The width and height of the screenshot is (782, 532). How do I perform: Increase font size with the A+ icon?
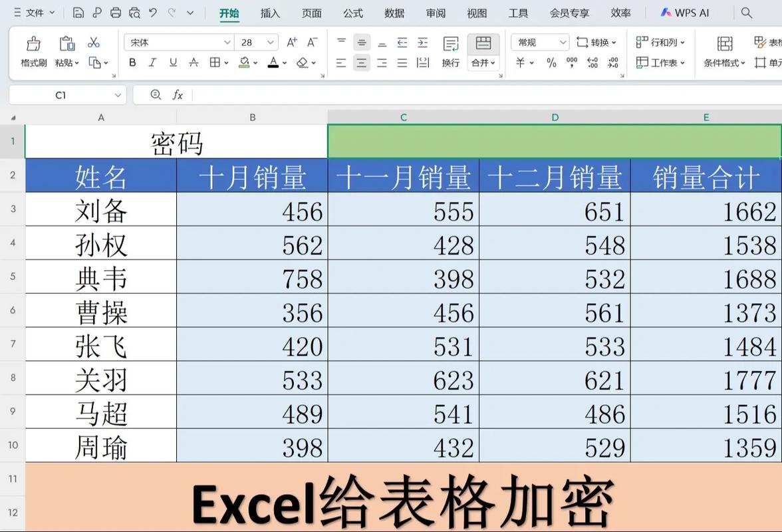(291, 41)
